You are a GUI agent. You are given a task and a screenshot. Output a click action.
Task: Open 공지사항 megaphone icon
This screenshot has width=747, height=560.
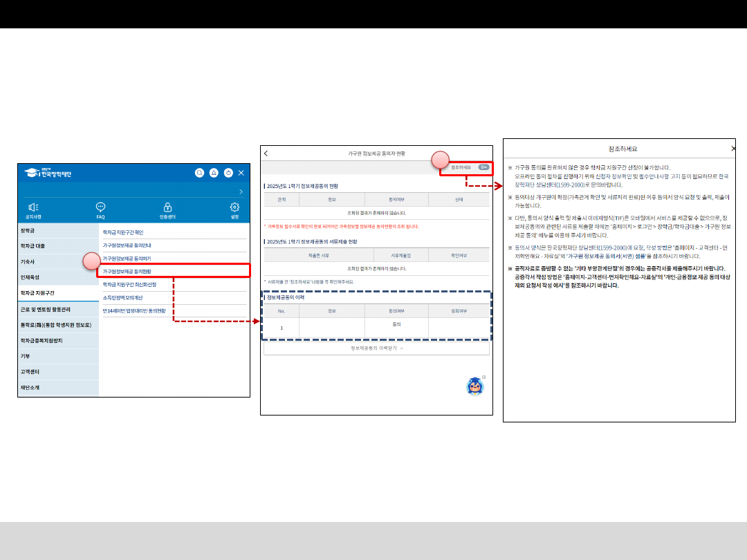pyautogui.click(x=33, y=210)
